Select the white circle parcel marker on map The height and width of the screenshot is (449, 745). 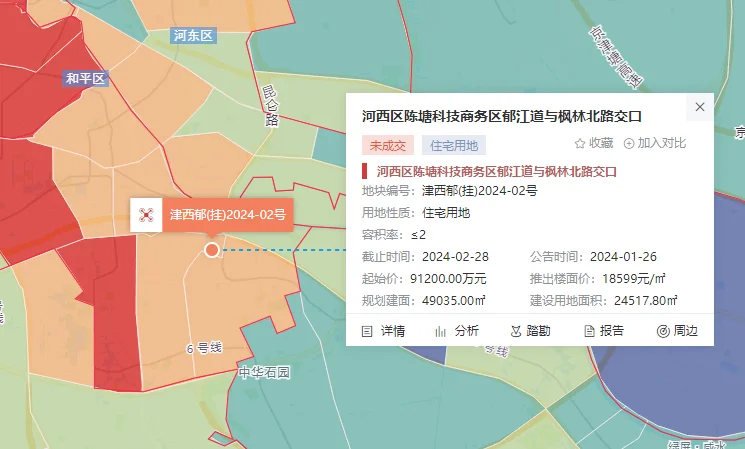211,249
